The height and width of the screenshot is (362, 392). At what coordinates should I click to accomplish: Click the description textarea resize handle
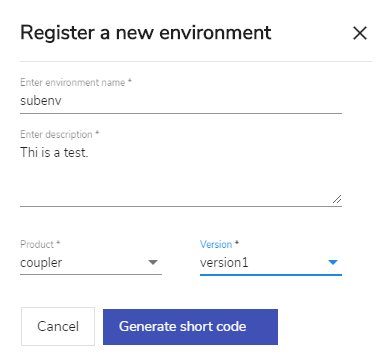[337, 199]
